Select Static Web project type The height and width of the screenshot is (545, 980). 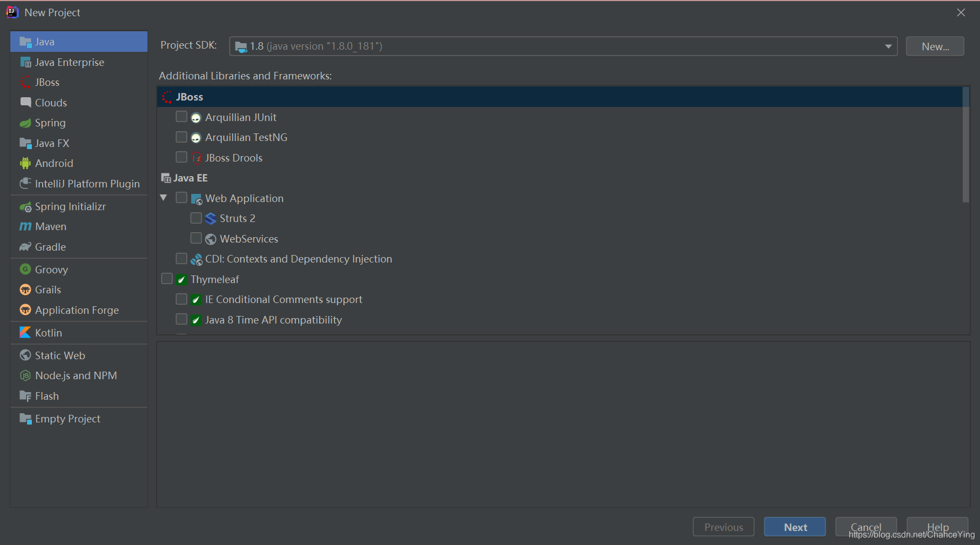(79, 355)
